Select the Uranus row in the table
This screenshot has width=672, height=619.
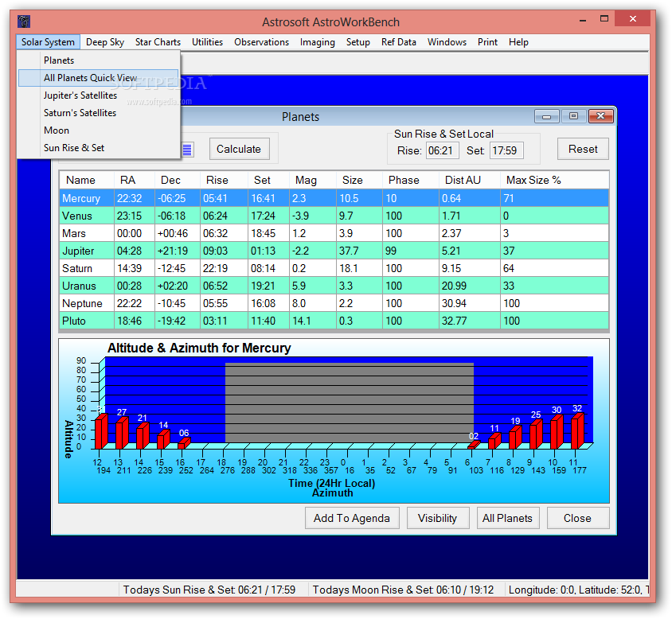point(334,286)
